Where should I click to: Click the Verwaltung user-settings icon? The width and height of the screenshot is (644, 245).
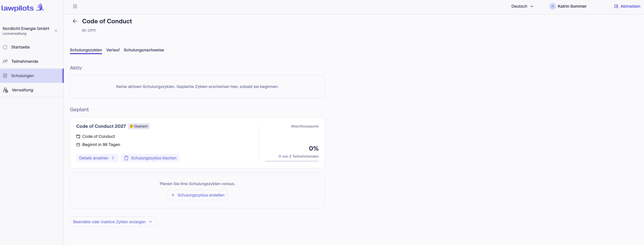(5, 90)
